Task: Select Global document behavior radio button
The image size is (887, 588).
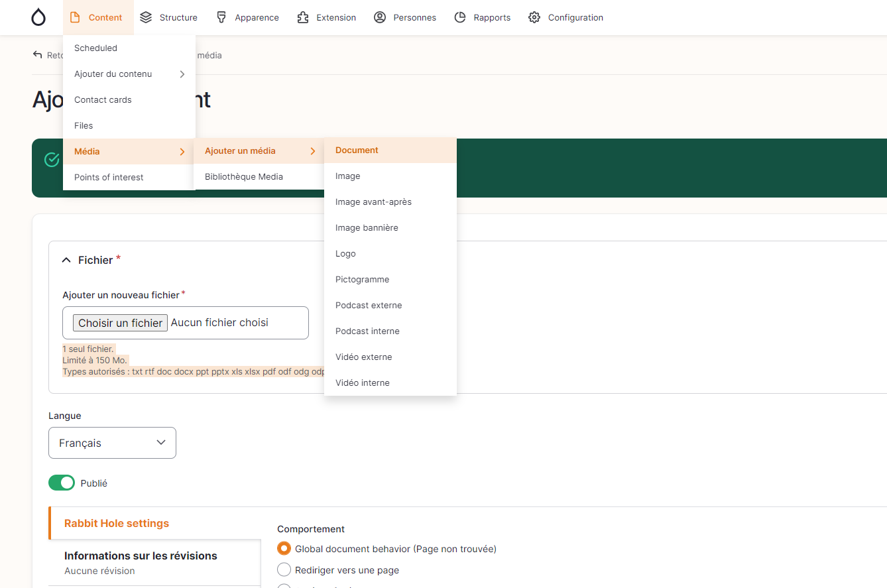Action: coord(284,549)
